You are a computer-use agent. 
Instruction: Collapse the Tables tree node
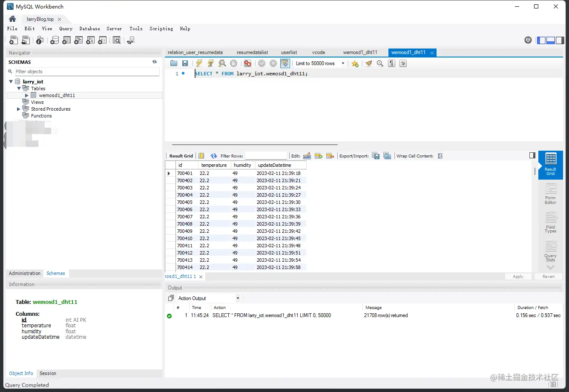pos(19,89)
